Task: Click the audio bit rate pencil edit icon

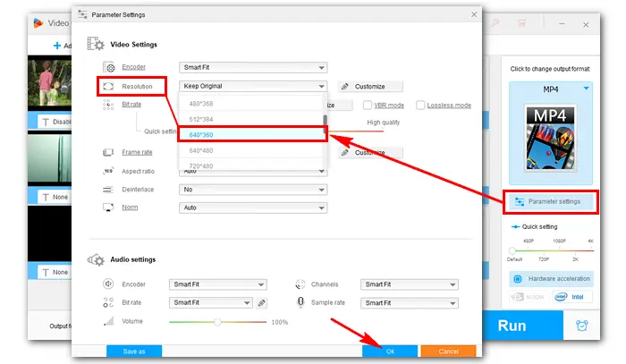Action: click(261, 303)
